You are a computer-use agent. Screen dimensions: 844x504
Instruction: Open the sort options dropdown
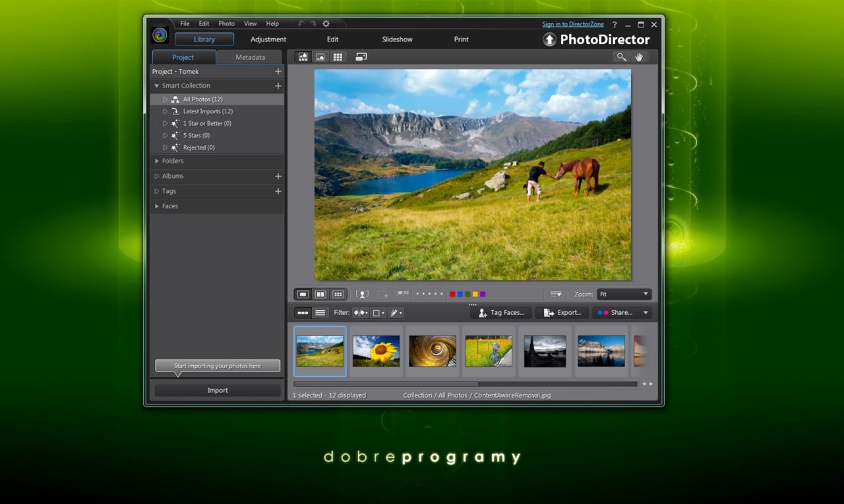point(556,294)
